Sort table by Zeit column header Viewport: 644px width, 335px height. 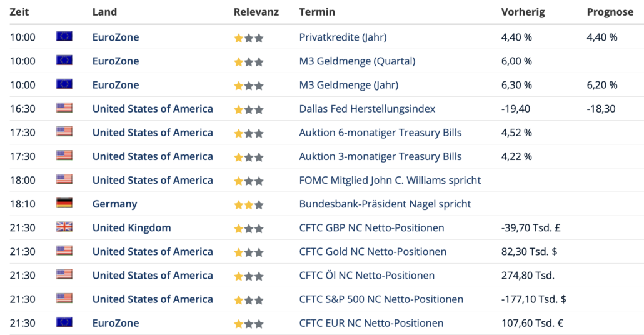click(19, 12)
